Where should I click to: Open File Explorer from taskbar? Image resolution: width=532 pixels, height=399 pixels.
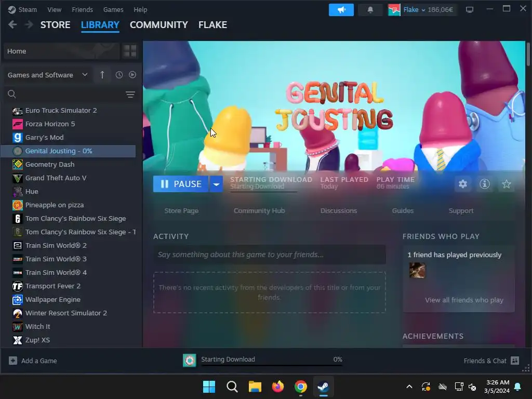(x=255, y=387)
